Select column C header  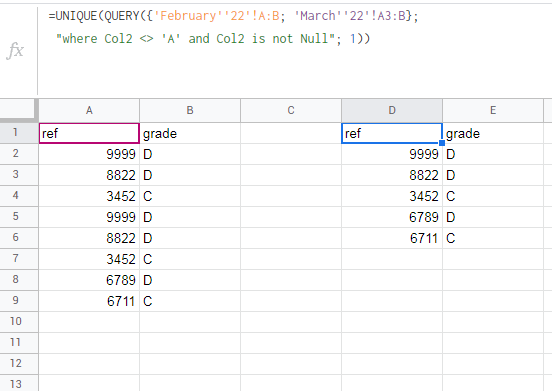(291, 111)
